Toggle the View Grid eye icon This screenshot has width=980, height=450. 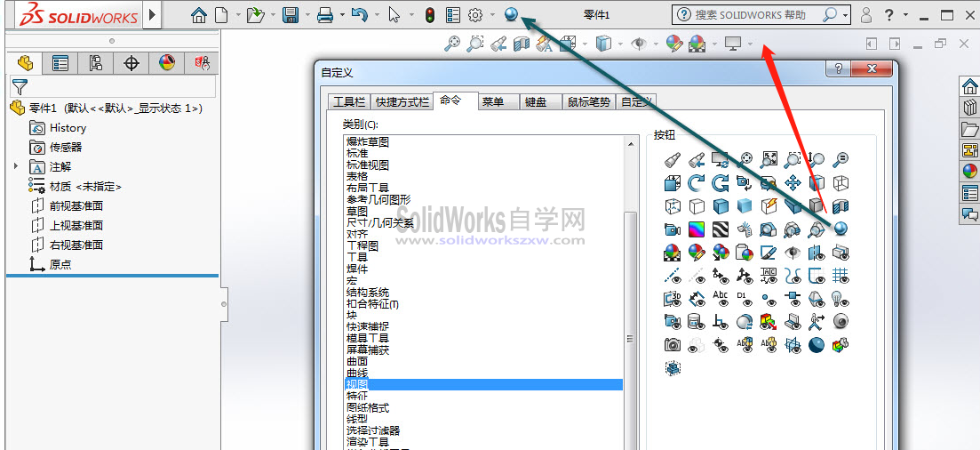pos(841,276)
